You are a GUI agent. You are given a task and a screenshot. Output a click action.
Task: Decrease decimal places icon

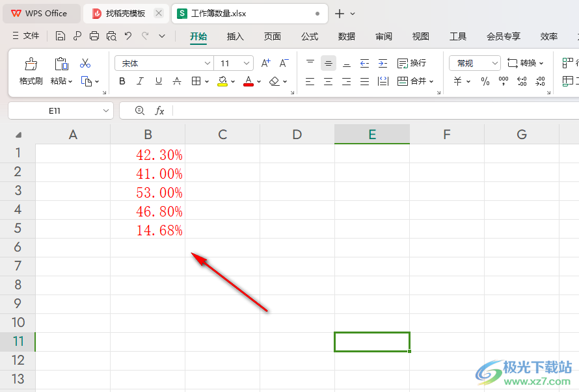point(540,81)
